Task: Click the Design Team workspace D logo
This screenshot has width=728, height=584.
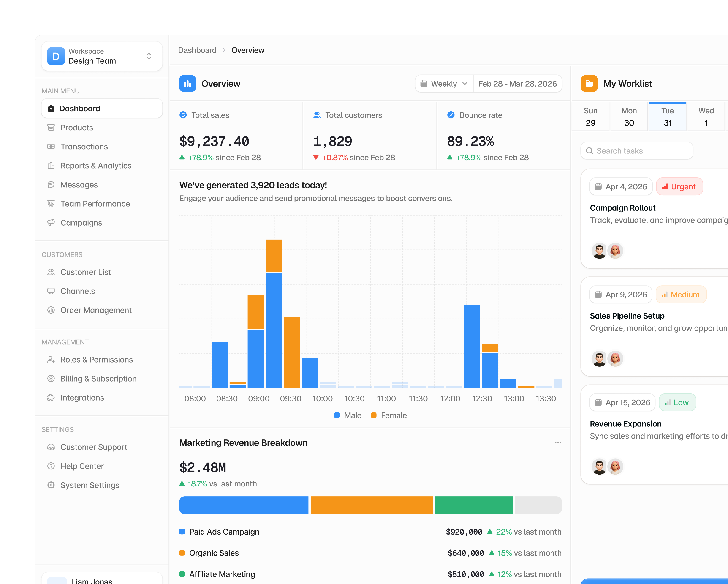Action: click(x=56, y=56)
